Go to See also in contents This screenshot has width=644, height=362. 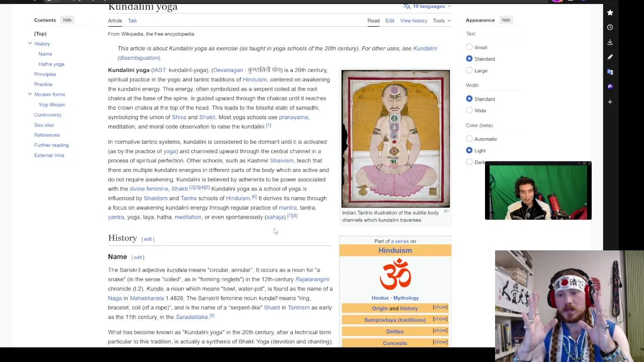click(44, 125)
